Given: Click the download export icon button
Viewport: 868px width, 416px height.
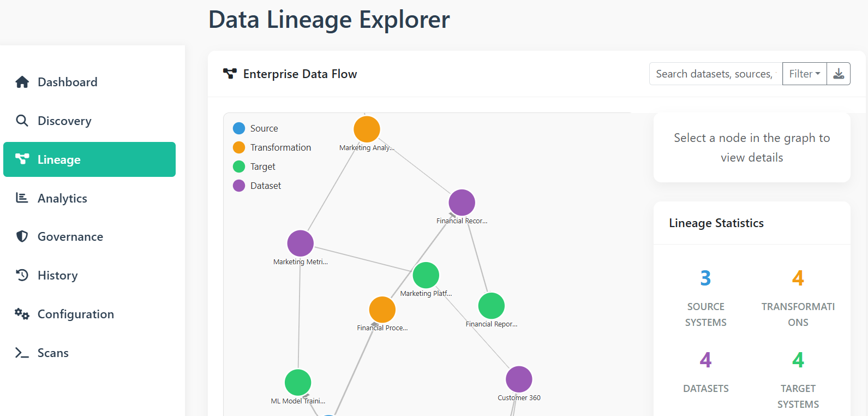Looking at the screenshot, I should [839, 74].
